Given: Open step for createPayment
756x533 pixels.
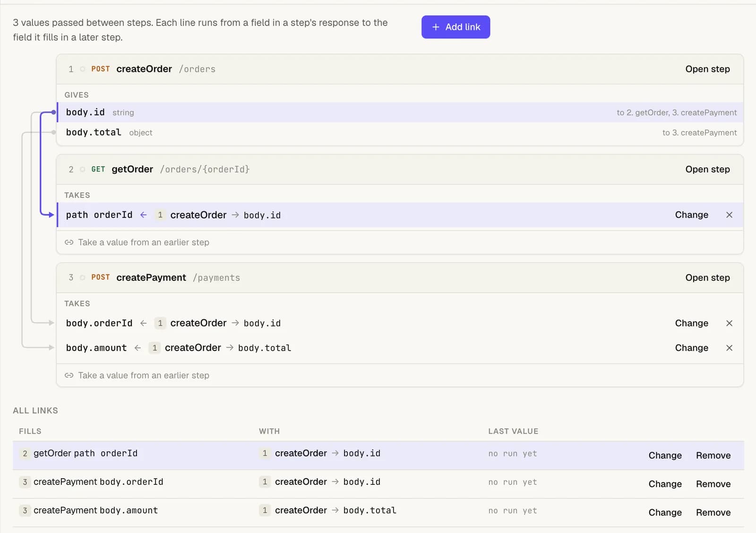Looking at the screenshot, I should (x=707, y=278).
